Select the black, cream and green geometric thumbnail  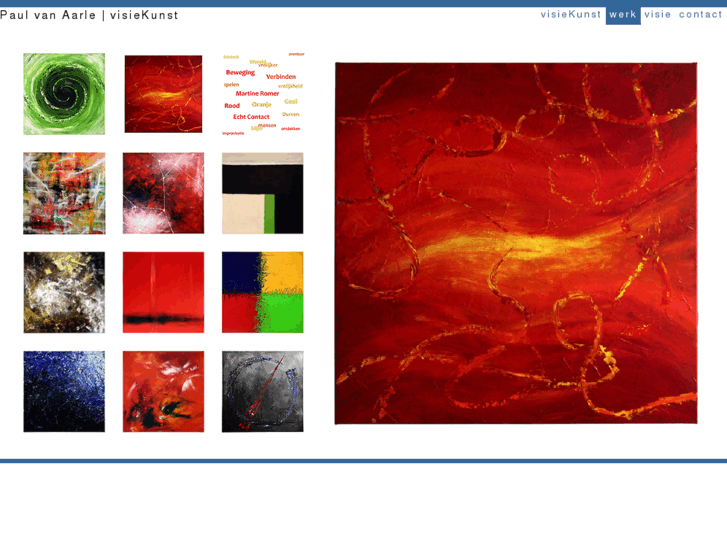coord(262,193)
